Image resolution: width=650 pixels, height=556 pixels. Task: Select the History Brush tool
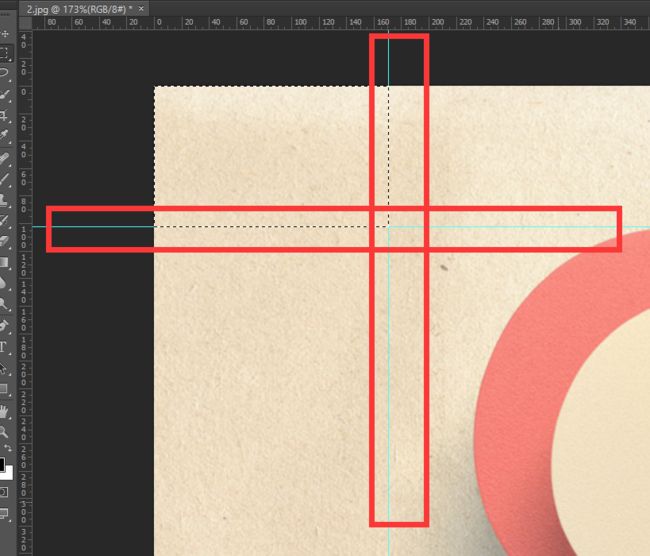point(5,221)
